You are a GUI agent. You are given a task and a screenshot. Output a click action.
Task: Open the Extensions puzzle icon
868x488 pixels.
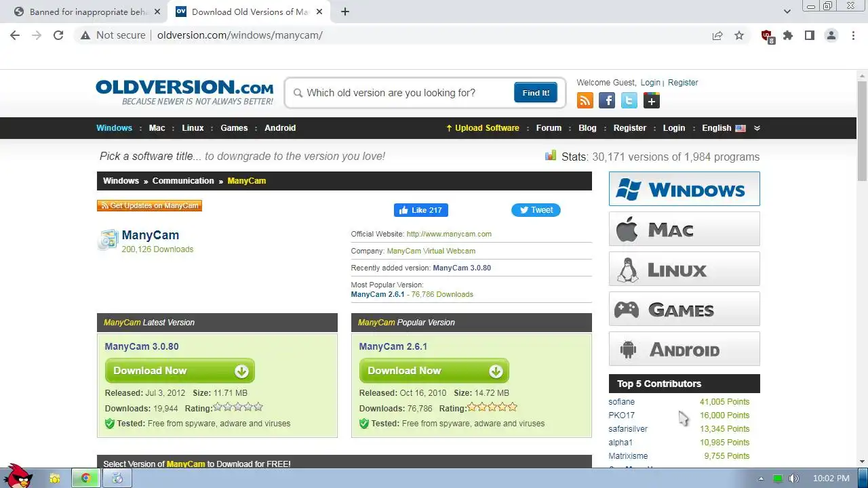[788, 35]
